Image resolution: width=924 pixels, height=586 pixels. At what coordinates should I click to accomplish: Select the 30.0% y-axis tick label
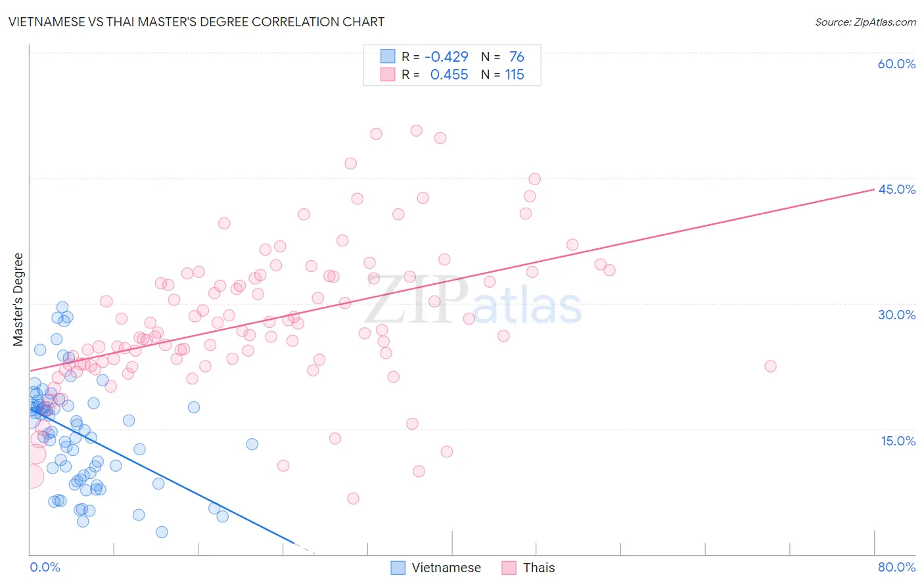[896, 315]
